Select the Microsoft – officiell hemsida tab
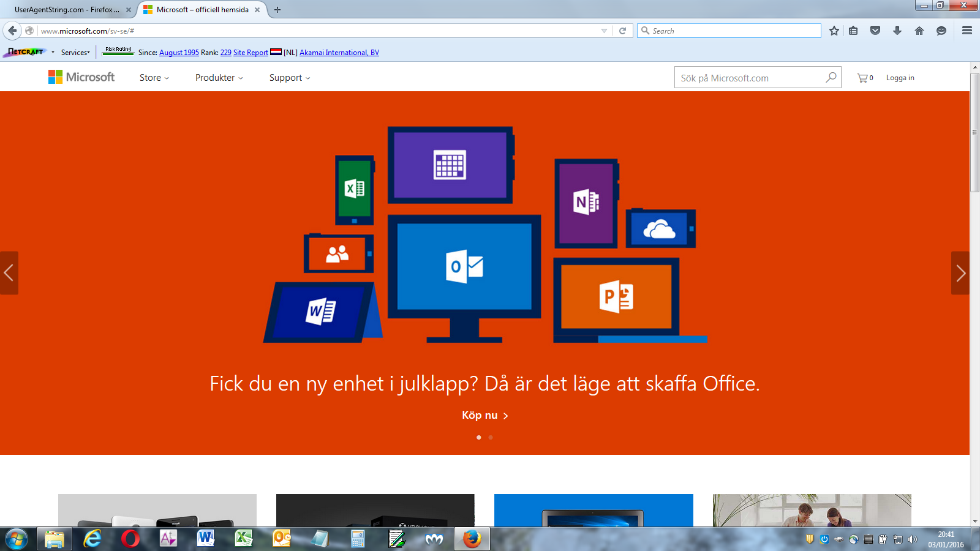This screenshot has height=551, width=980. coord(202,10)
